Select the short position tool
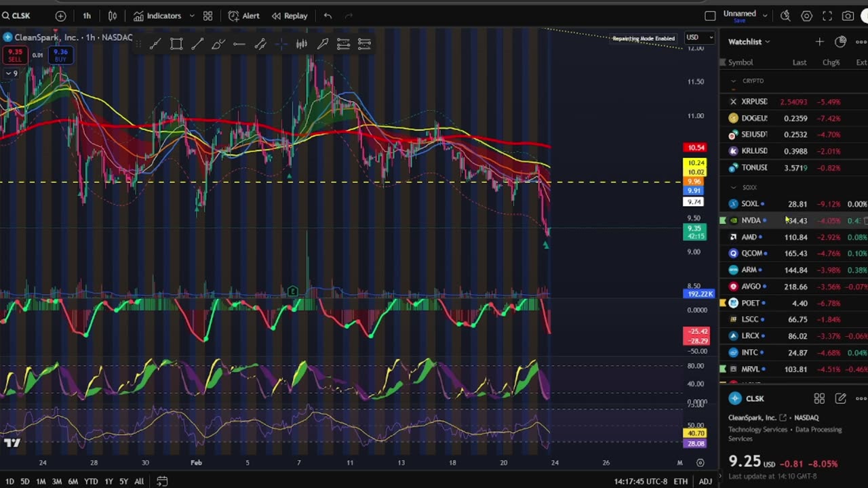The width and height of the screenshot is (868, 488). [x=364, y=44]
